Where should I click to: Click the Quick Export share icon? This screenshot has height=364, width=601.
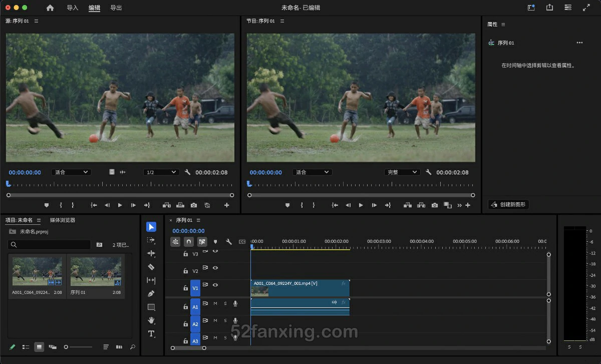pos(549,8)
